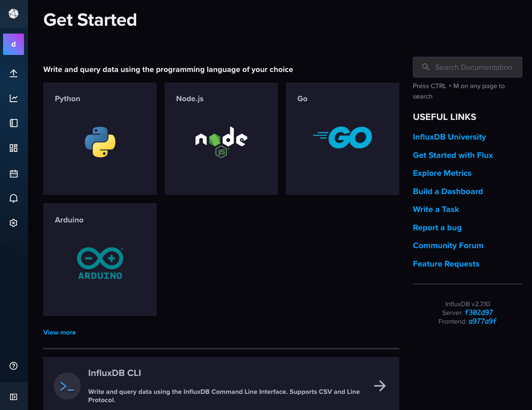Viewport: 532px width, 410px height.
Task: Click the arrow on InfluxDB CLI card
Action: click(380, 386)
